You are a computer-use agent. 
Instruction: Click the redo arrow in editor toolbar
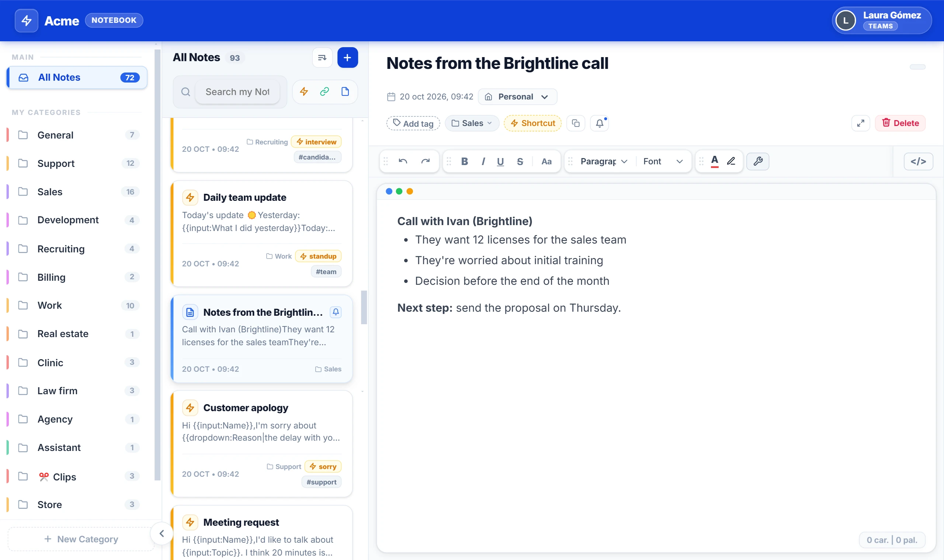click(x=426, y=161)
